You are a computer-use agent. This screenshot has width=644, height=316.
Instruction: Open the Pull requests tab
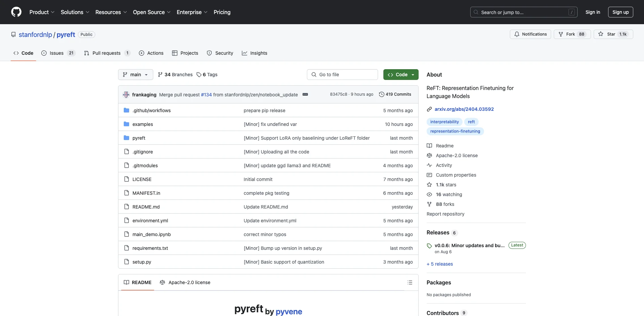point(107,53)
